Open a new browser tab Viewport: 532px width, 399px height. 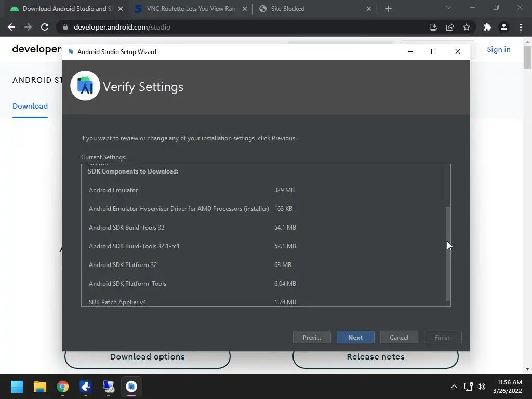(x=389, y=9)
